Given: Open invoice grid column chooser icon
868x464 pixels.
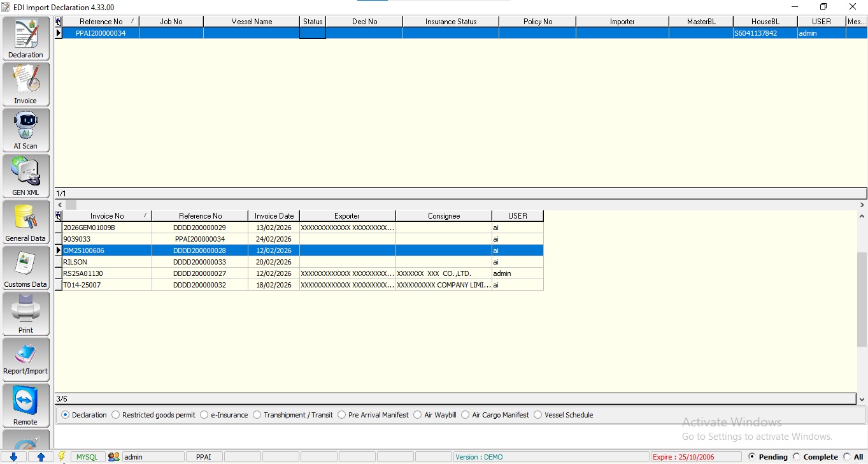Looking at the screenshot, I should [59, 216].
